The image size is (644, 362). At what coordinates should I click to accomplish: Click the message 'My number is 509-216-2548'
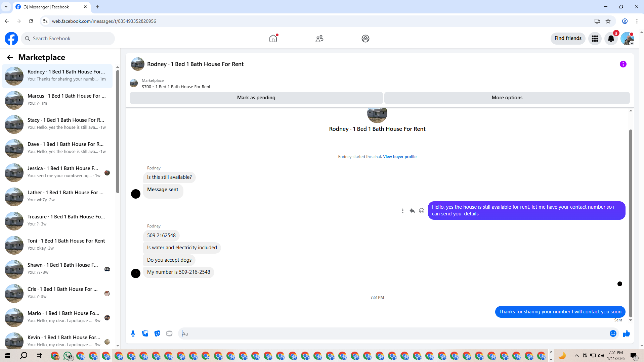[179, 272]
